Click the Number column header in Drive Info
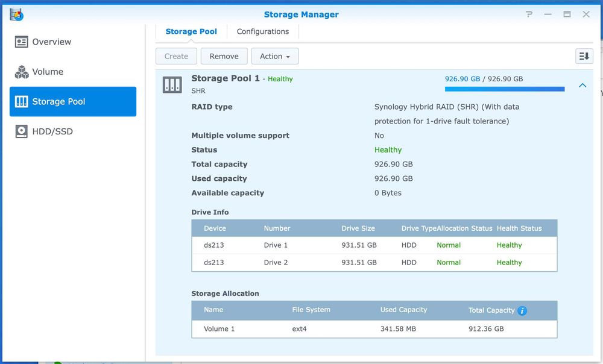603x364 pixels. click(x=277, y=228)
